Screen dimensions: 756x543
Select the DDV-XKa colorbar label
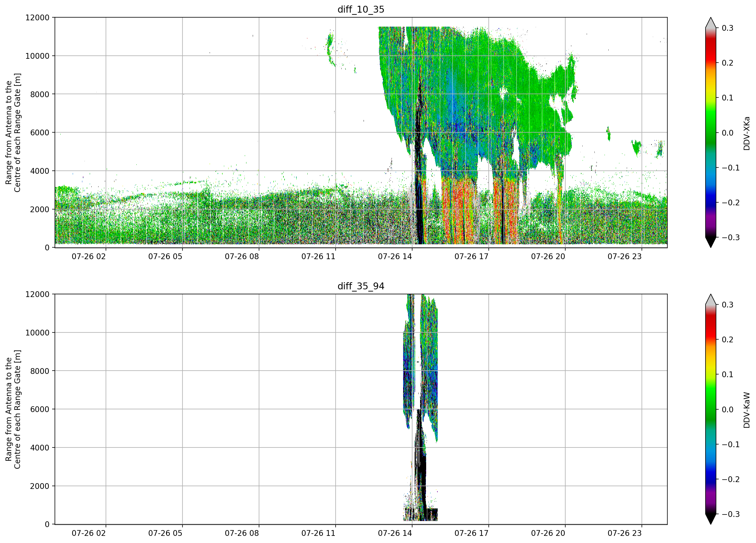(747, 133)
